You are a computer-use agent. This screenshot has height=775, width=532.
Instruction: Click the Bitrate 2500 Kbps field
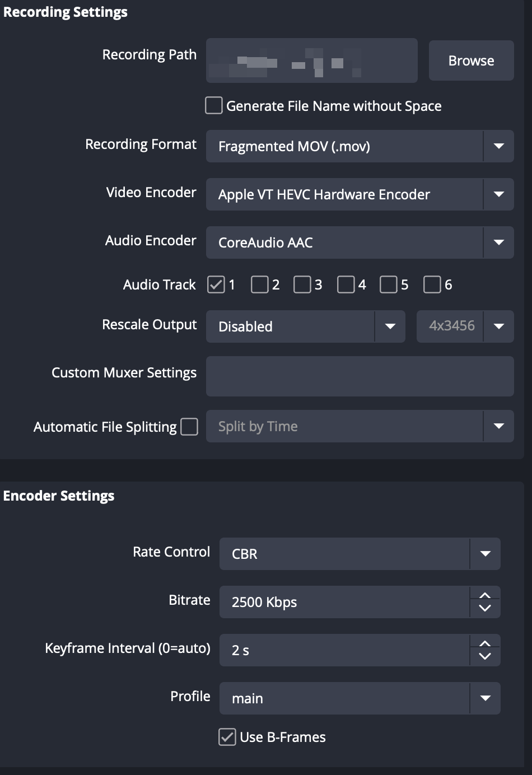click(344, 602)
